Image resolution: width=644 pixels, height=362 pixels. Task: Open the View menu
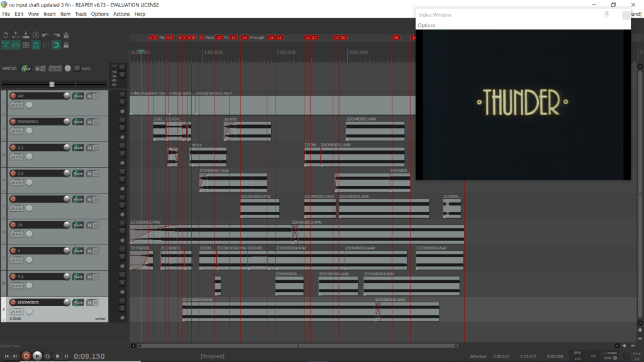point(33,14)
